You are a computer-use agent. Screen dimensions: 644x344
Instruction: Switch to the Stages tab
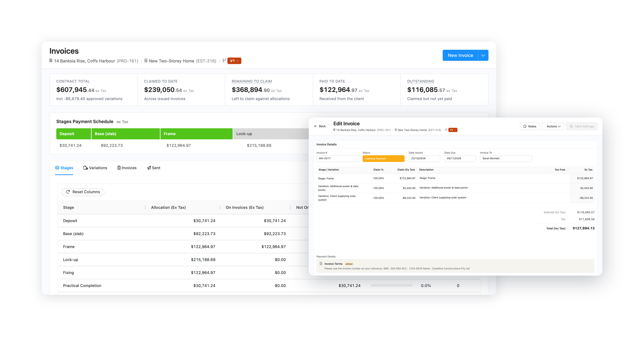64,168
